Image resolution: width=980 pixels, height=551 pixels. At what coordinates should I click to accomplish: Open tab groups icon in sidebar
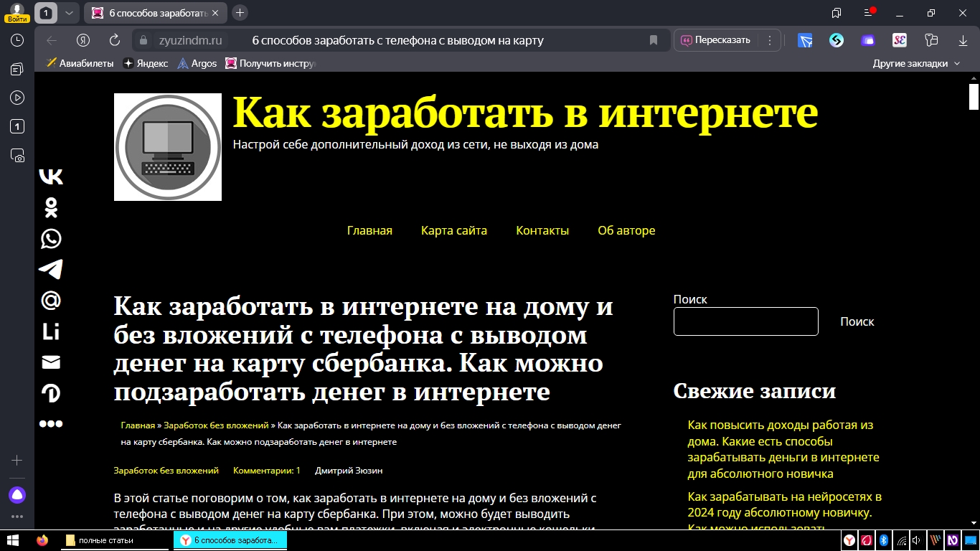(17, 126)
